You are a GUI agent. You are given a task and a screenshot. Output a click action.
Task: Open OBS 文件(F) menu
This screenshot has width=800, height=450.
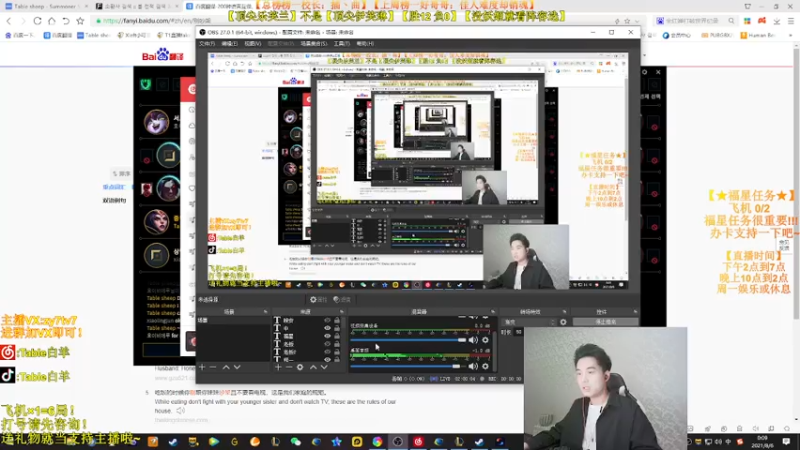pos(207,44)
